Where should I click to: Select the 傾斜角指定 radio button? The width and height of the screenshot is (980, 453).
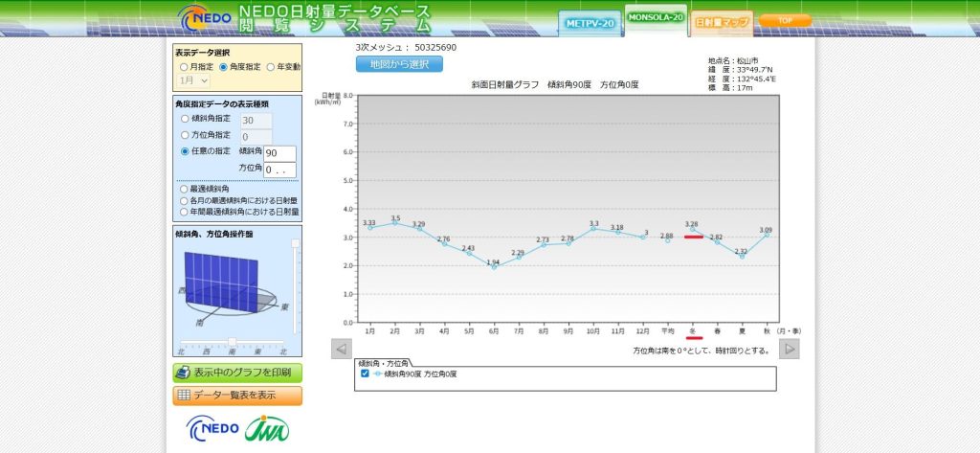(x=184, y=119)
